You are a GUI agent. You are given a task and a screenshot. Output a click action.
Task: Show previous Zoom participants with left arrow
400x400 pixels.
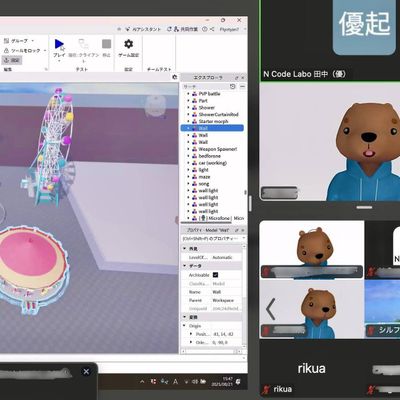[271, 309]
